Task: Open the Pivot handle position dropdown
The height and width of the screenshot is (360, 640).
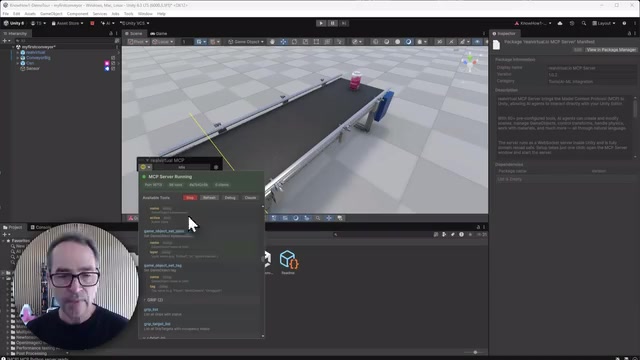Action: pos(138,42)
